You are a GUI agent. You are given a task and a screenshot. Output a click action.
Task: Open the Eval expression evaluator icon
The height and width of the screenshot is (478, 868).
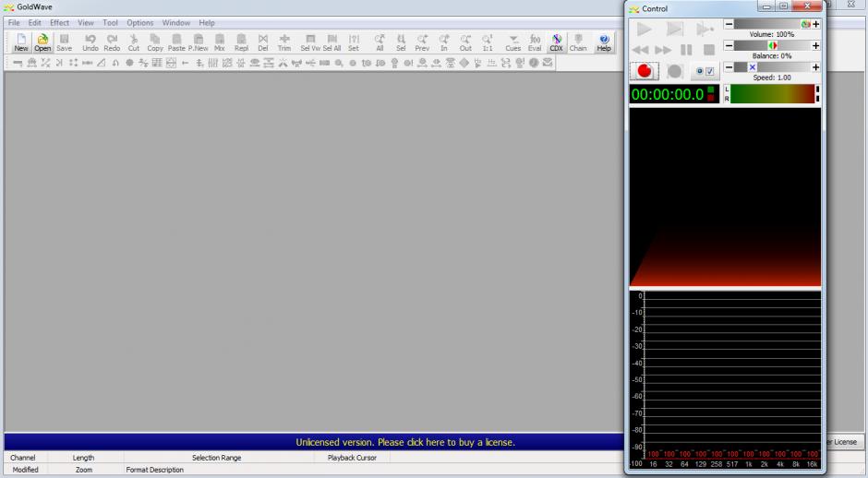click(x=535, y=42)
